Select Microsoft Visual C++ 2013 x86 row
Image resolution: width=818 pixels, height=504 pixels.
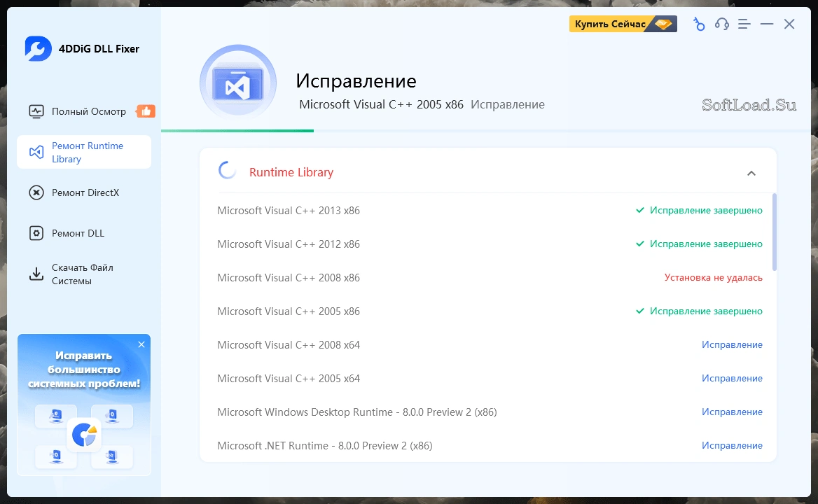pos(490,211)
